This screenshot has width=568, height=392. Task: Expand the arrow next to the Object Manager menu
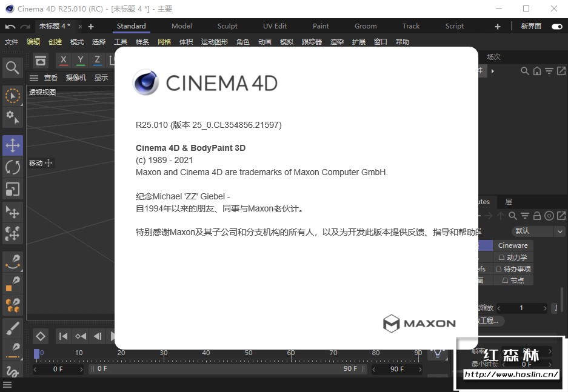pyautogui.click(x=493, y=71)
